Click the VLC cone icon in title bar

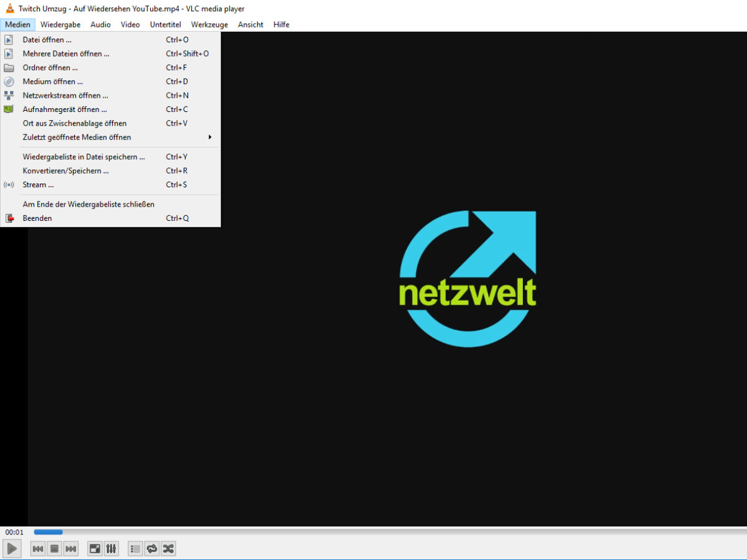9,8
